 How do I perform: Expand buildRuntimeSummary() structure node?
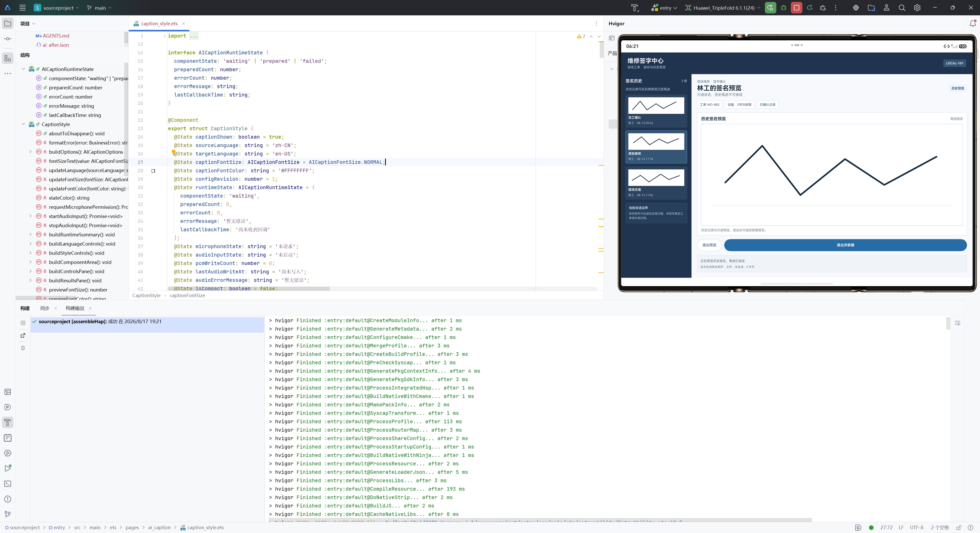point(30,235)
